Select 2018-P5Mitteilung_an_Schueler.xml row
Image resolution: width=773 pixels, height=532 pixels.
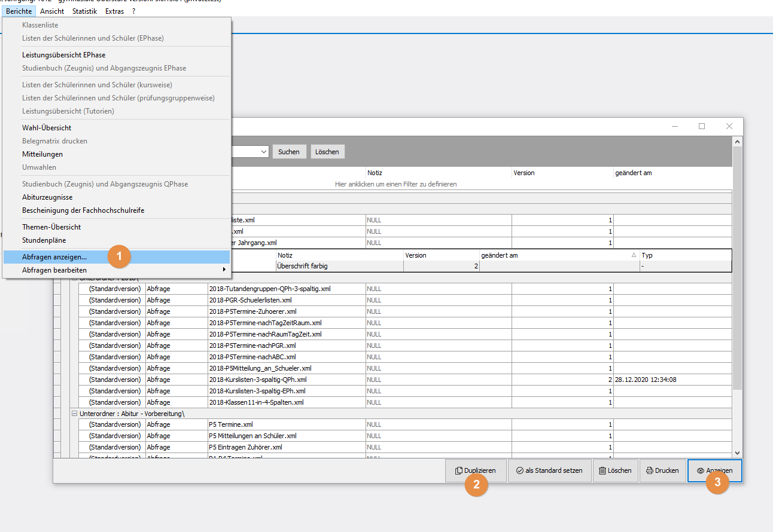(x=404, y=368)
